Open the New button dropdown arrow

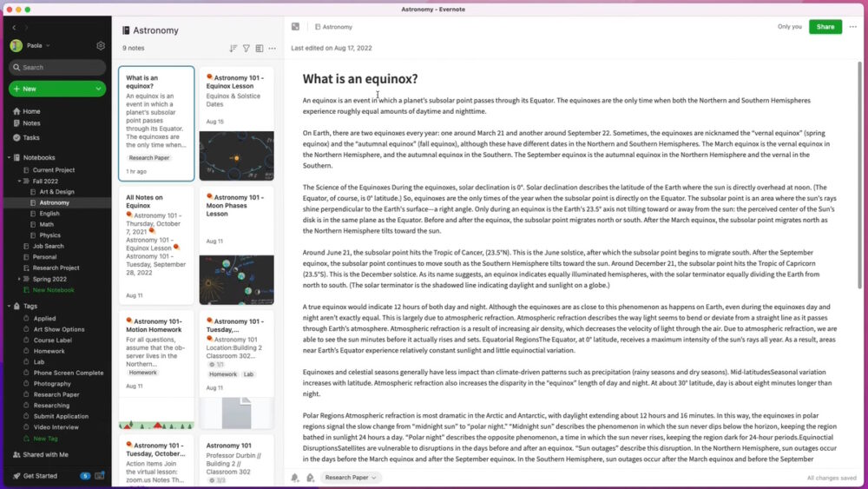pyautogui.click(x=99, y=89)
